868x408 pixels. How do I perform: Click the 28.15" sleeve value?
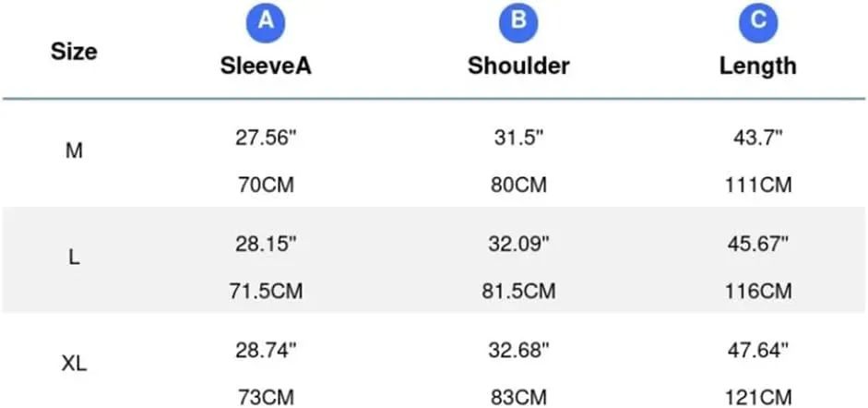point(267,244)
